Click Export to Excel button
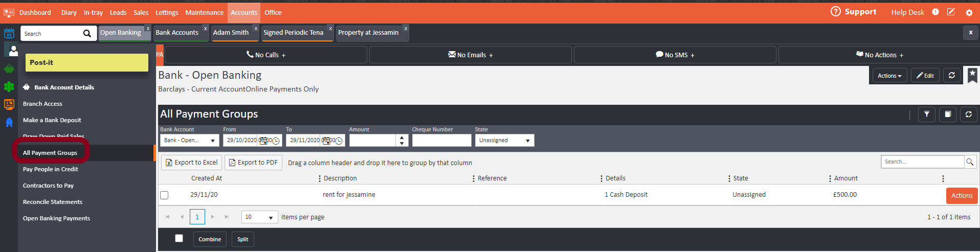Image resolution: width=980 pixels, height=252 pixels. (x=192, y=163)
